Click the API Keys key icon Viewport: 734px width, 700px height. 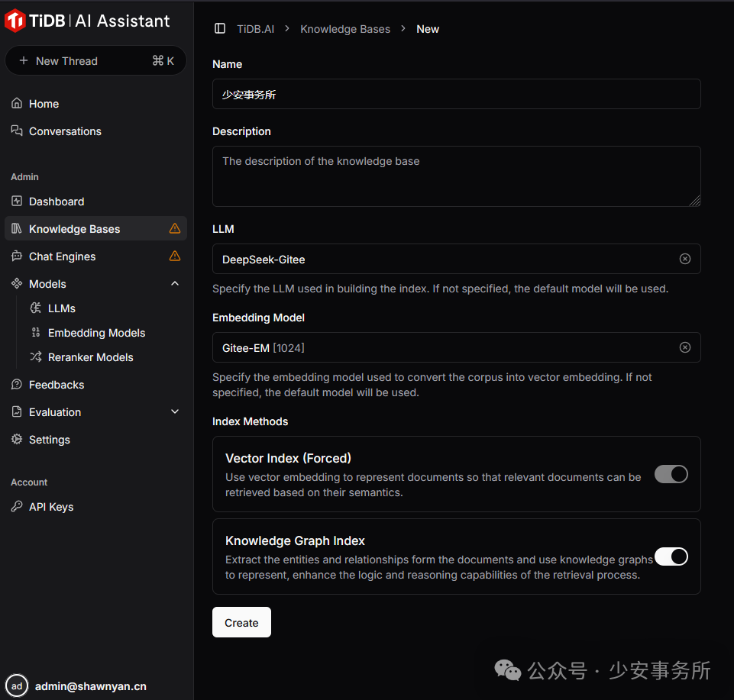coord(17,506)
